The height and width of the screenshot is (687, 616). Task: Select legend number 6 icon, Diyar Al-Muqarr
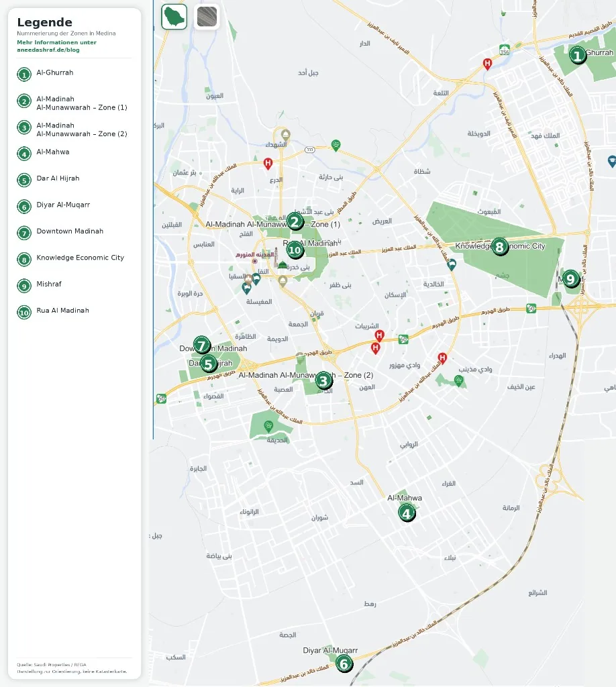pyautogui.click(x=24, y=207)
